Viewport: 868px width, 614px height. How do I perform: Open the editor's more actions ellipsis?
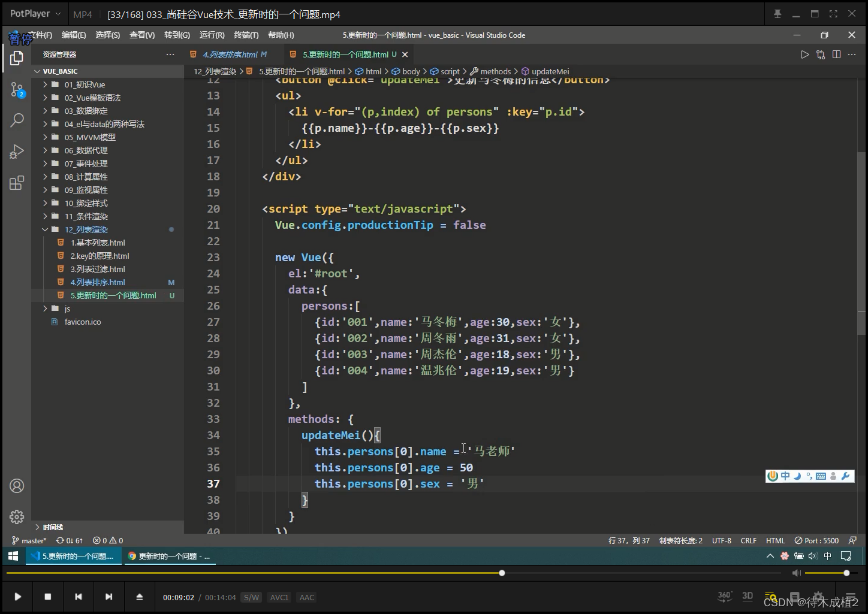click(x=852, y=55)
